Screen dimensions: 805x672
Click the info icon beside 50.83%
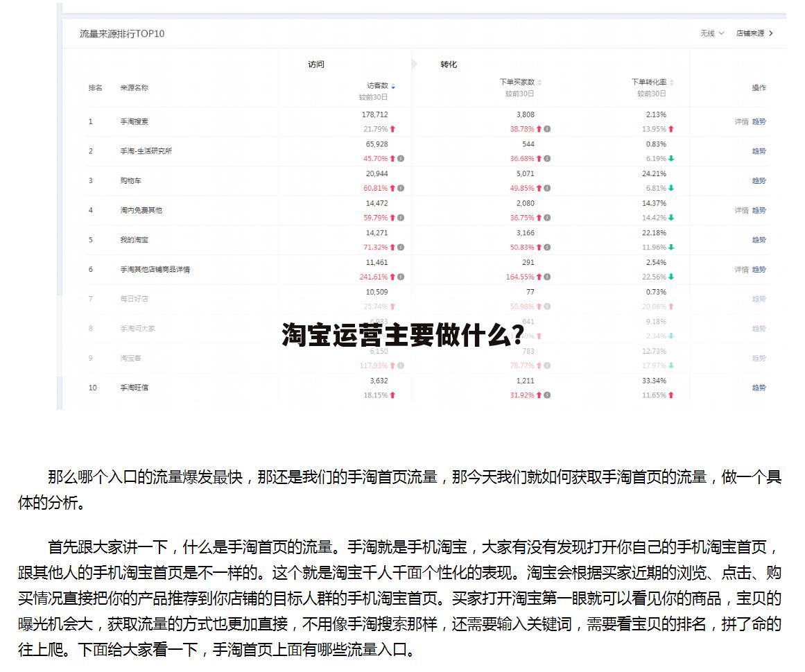point(547,248)
